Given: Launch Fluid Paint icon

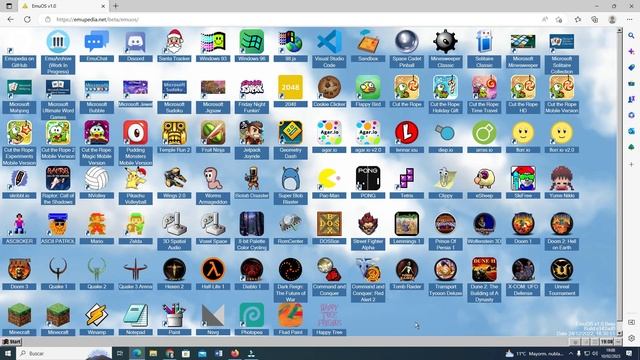Looking at the screenshot, I should tap(291, 315).
